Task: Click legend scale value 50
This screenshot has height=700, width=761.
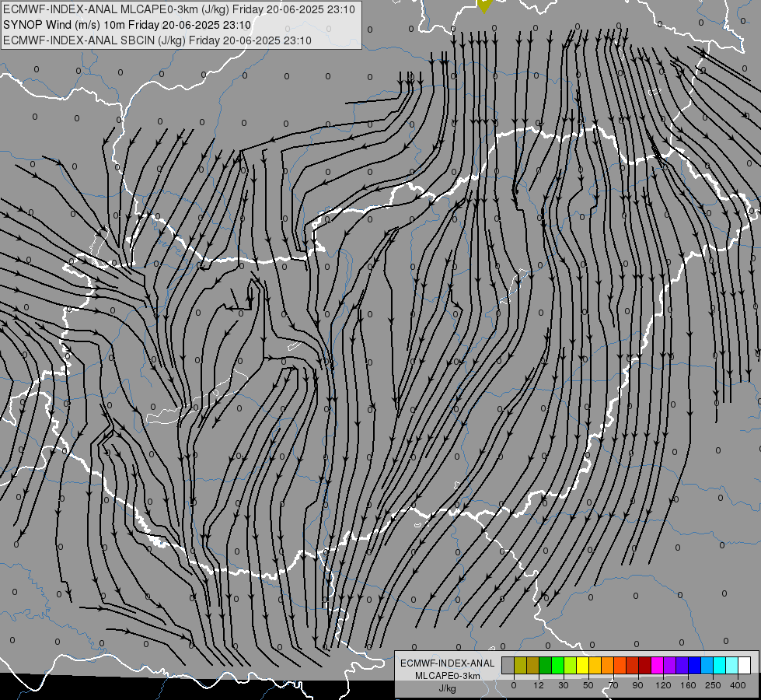Action: [588, 685]
